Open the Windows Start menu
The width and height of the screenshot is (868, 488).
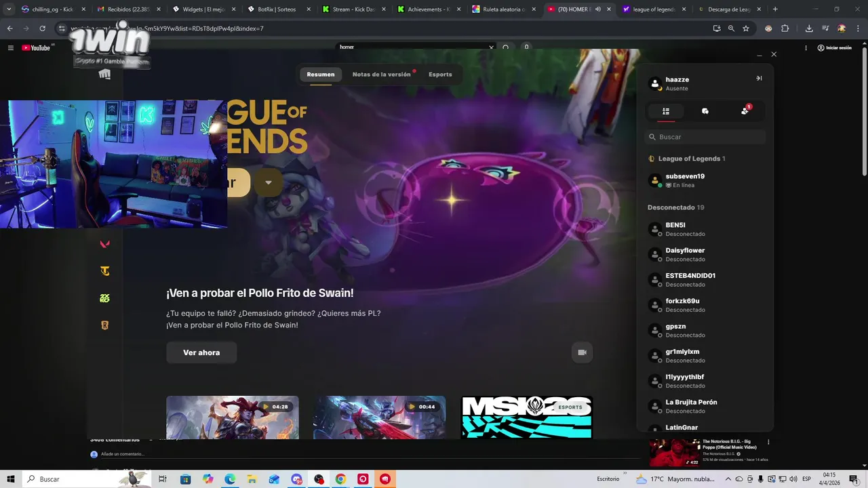pos(11,479)
